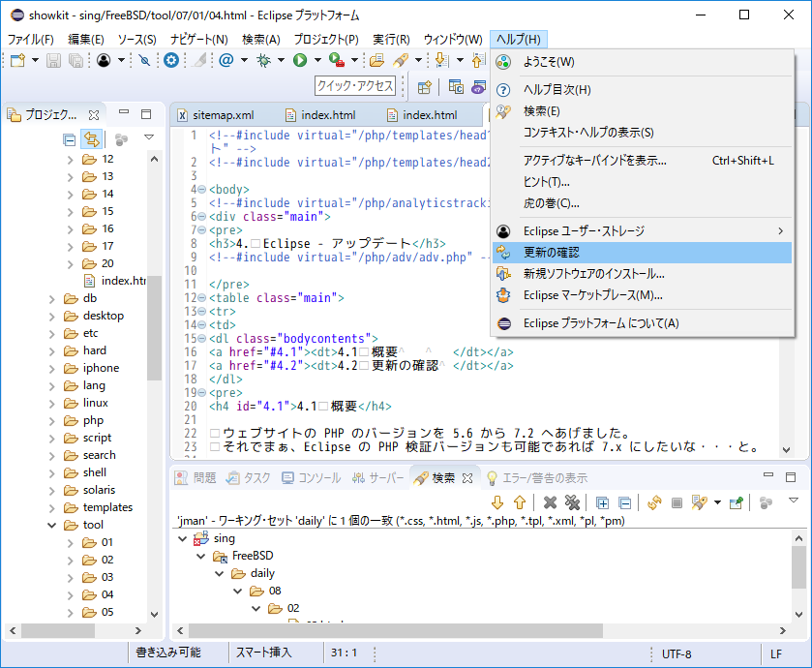The image size is (812, 668).
Task: Toggle the skip breakpoints icon
Action: (x=144, y=61)
